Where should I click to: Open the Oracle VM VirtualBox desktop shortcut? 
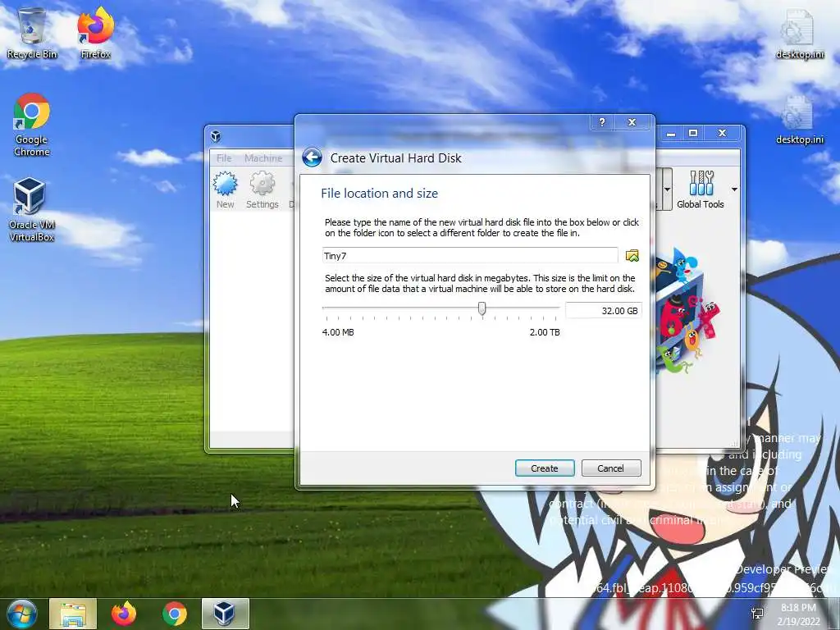32,210
